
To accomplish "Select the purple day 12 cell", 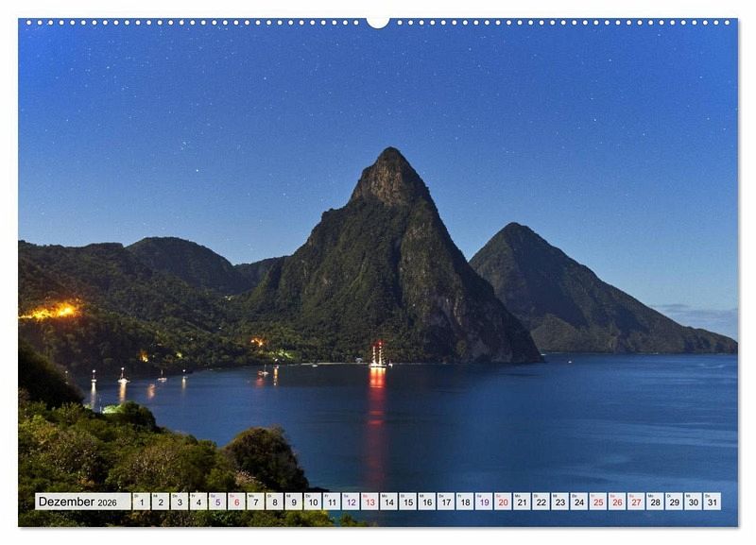I will coord(351,502).
